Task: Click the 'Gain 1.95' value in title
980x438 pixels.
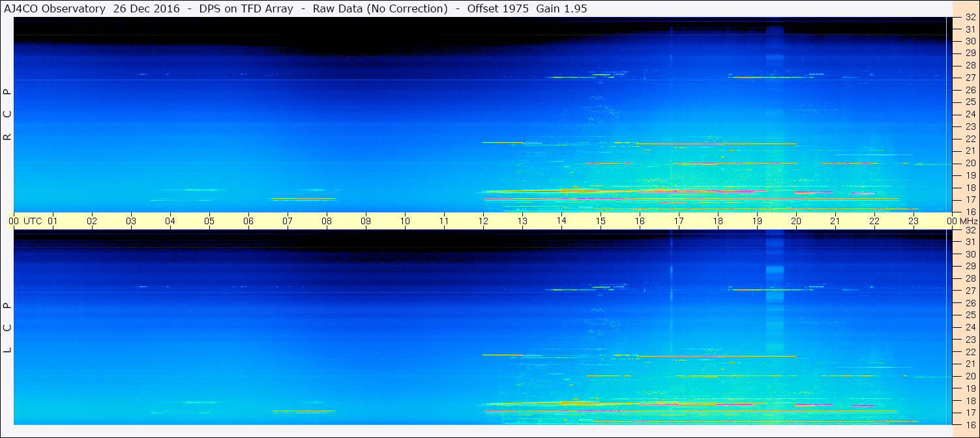Action: (561, 8)
